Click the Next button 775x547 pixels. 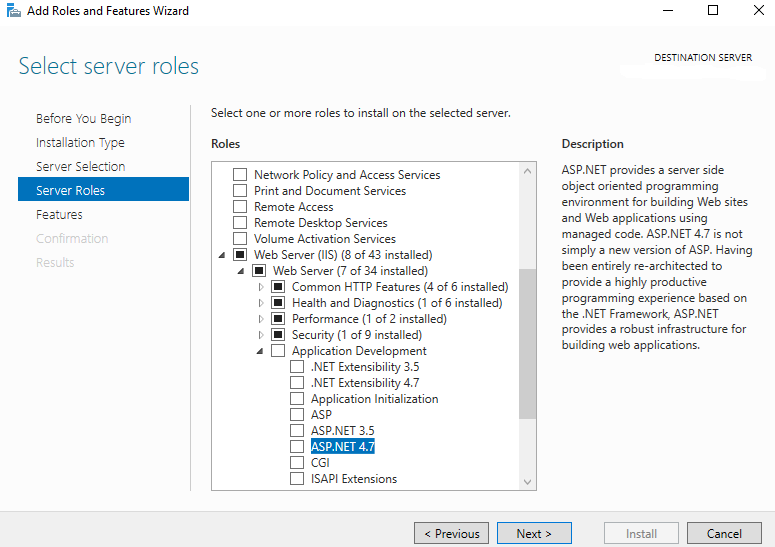(534, 534)
